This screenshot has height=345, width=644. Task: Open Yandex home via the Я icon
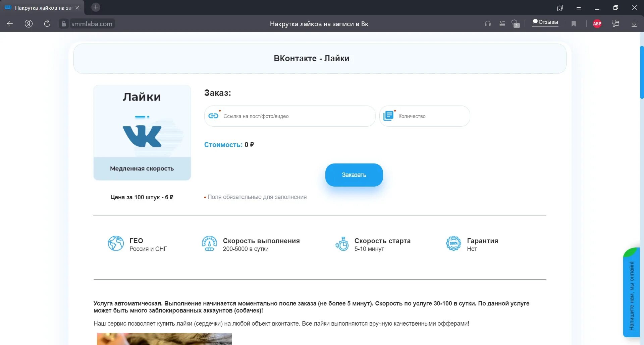point(29,24)
